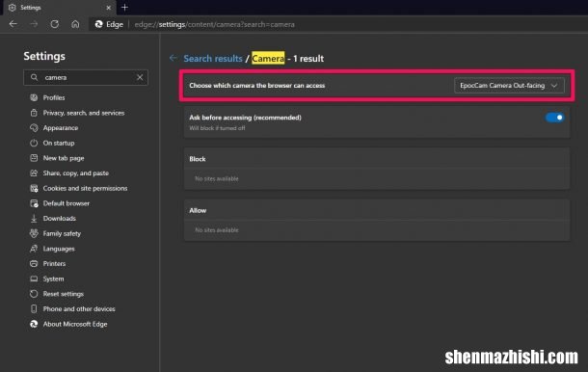Go to the home page icon
The image size is (588, 372).
[75, 24]
